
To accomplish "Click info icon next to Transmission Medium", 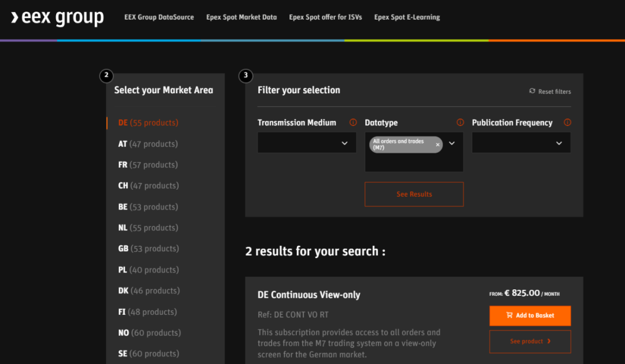I will point(353,123).
